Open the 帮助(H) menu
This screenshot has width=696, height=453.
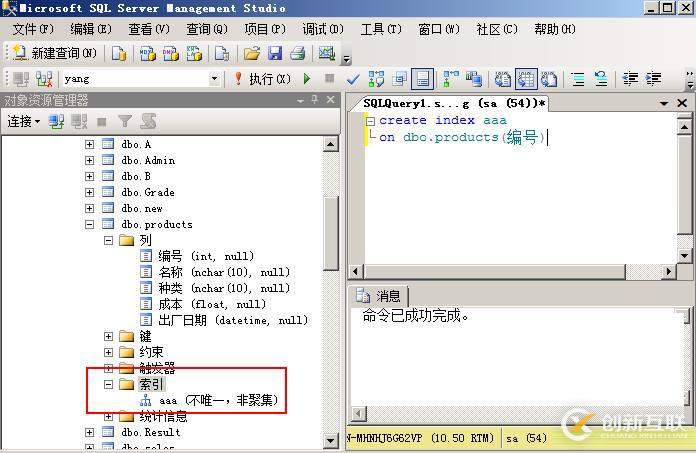555,29
